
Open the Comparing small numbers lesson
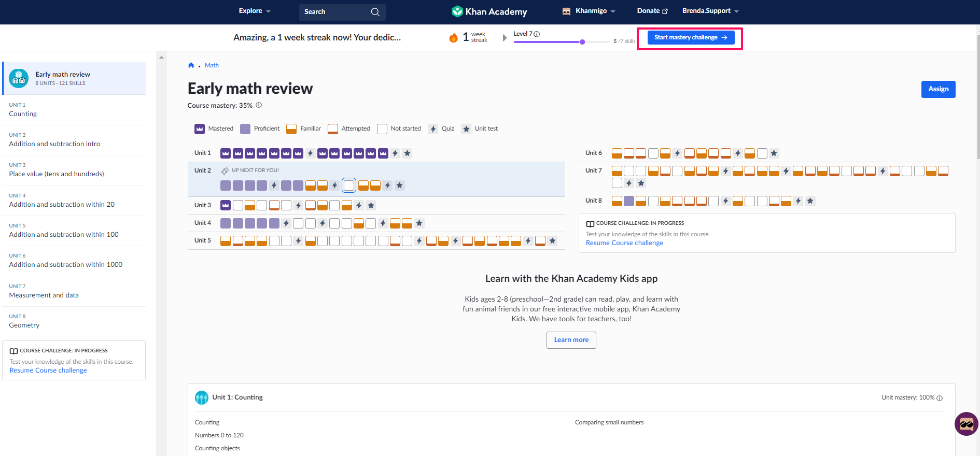(609, 422)
